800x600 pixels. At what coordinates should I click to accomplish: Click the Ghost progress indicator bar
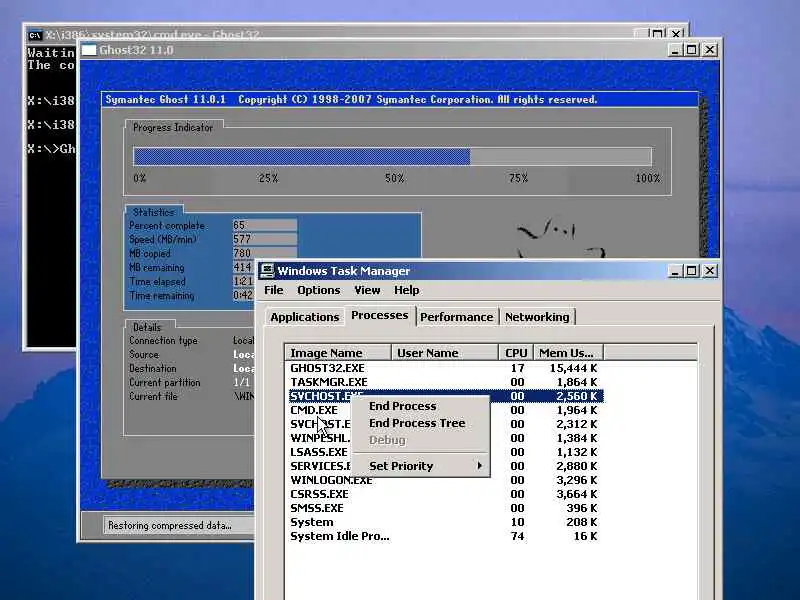coord(392,156)
